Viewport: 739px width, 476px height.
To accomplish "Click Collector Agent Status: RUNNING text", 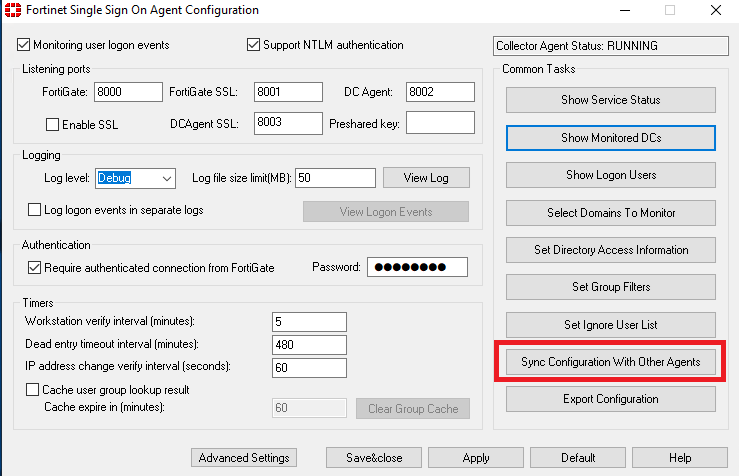I will (x=577, y=46).
